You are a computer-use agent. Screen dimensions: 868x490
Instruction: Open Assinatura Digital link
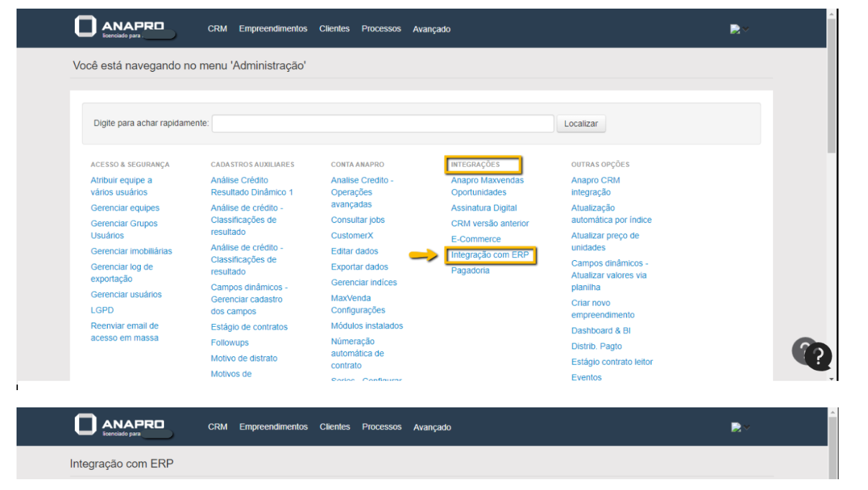484,208
